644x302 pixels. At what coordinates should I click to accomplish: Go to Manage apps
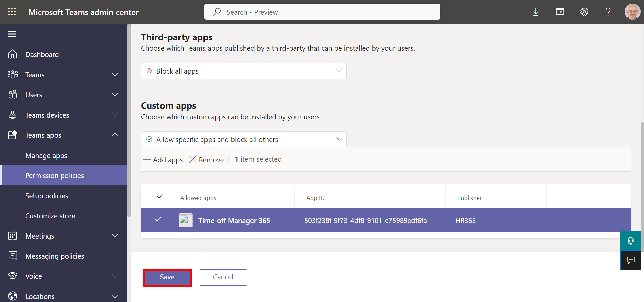(46, 156)
